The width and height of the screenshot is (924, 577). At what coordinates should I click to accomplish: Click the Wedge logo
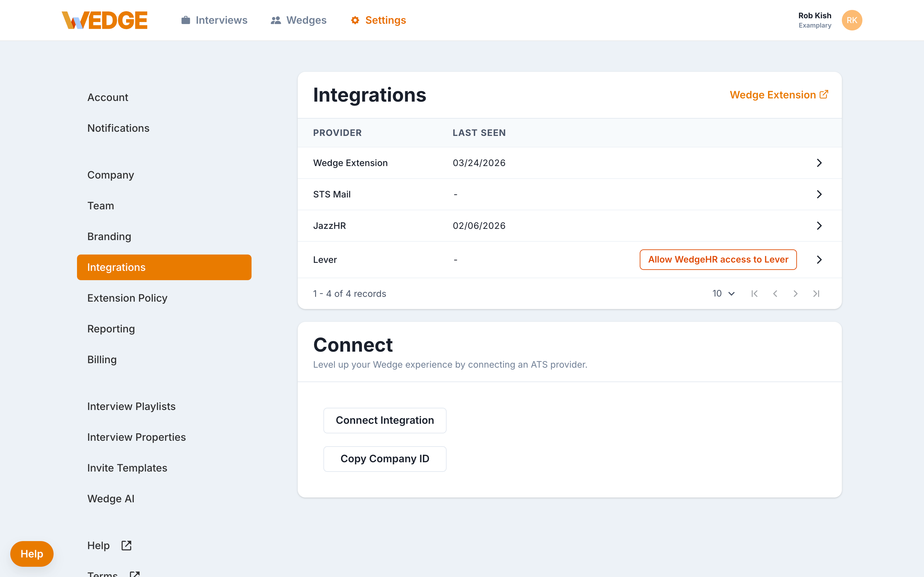coord(104,20)
